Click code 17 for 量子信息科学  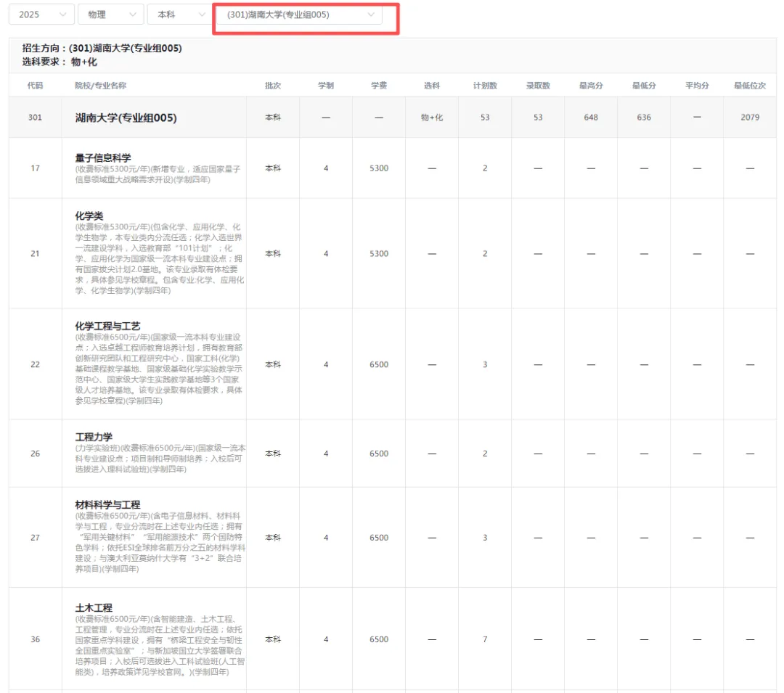[x=35, y=168]
